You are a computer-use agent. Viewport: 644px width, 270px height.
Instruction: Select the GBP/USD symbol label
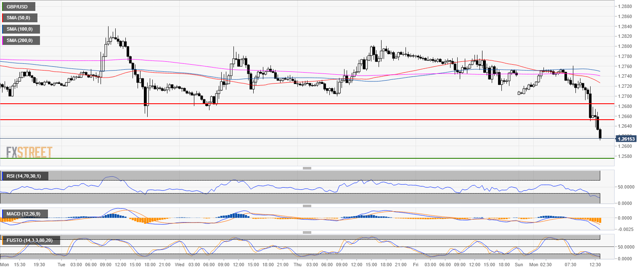[19, 7]
